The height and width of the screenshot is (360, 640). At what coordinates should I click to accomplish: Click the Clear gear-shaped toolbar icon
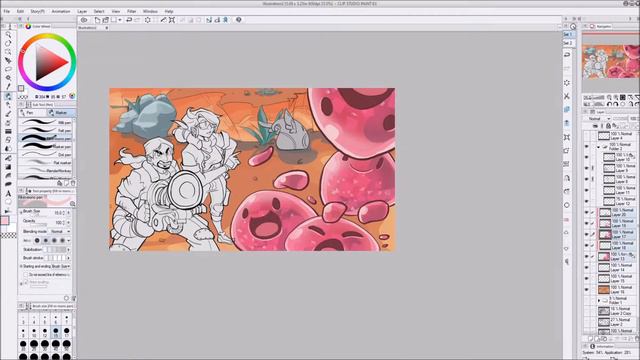point(148,20)
